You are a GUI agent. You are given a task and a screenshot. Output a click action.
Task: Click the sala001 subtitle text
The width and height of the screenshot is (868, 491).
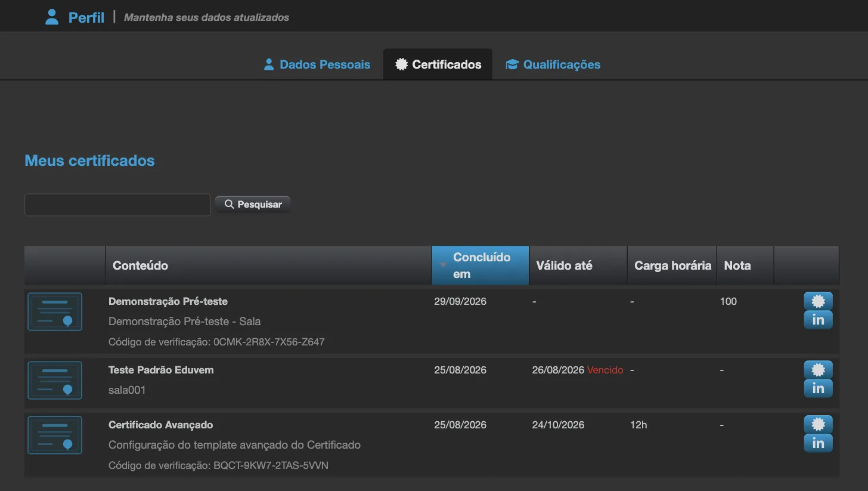click(127, 390)
